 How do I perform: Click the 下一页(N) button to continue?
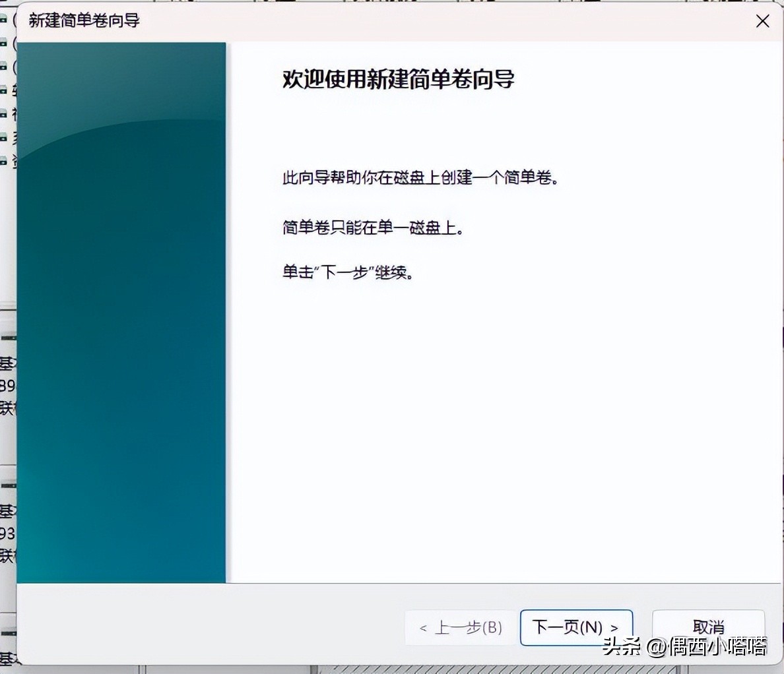click(575, 627)
